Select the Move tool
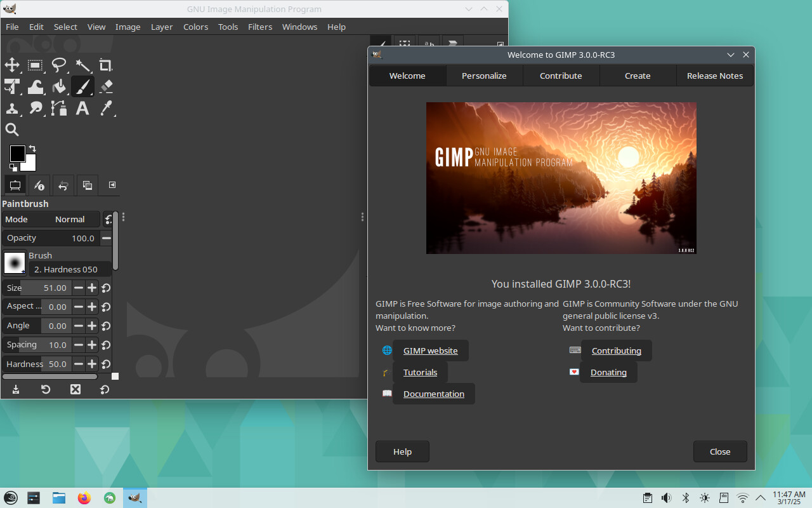Screen dimensions: 812x508 (12, 65)
